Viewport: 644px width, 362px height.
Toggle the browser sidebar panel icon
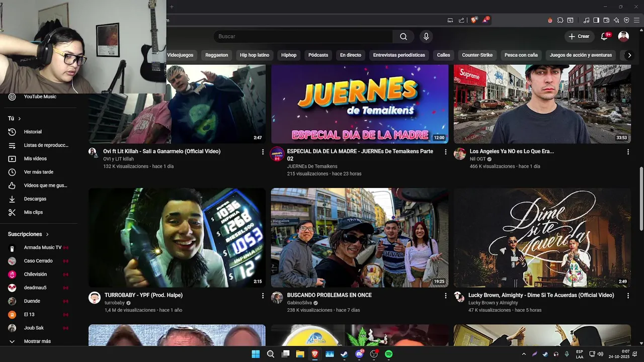point(596,20)
